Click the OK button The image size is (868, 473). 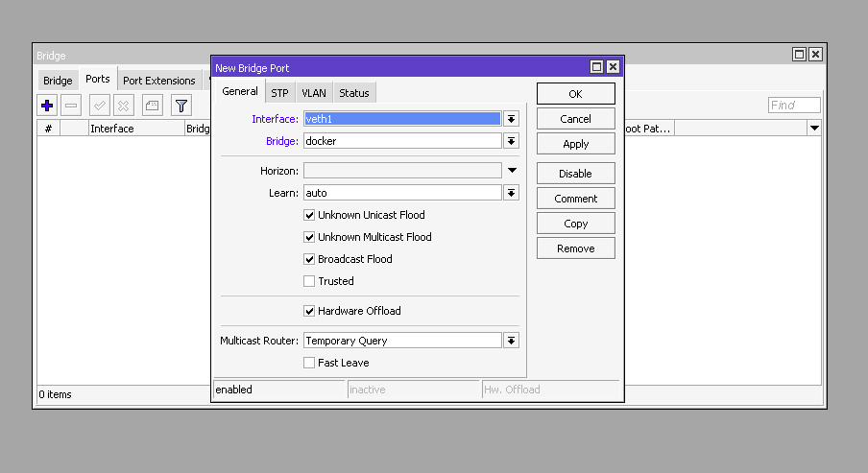pos(575,94)
